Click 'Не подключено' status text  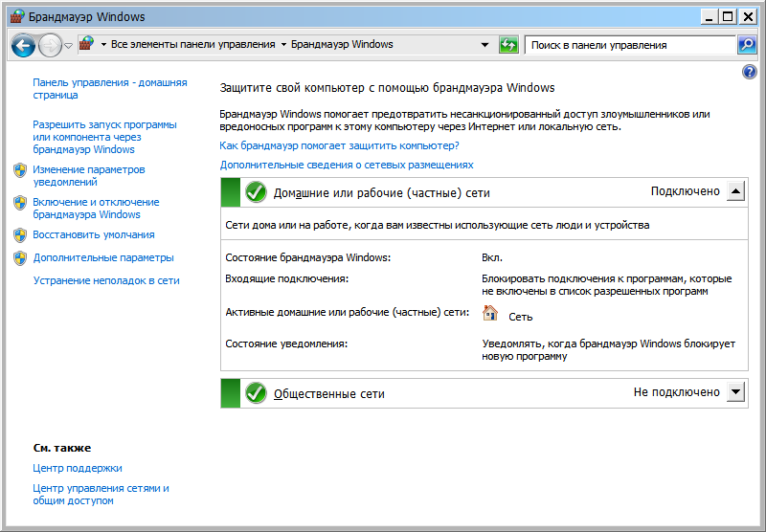coord(677,392)
